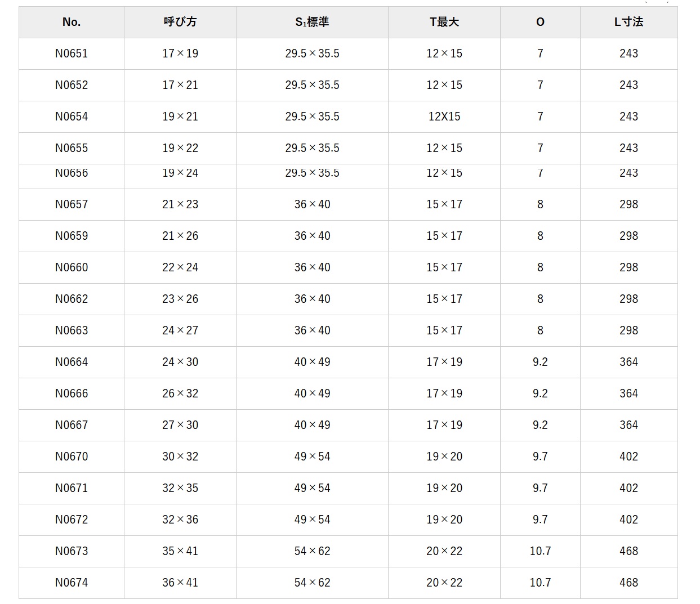700x604 pixels.
Task: Click the "23×26" size cell
Action: click(x=180, y=299)
